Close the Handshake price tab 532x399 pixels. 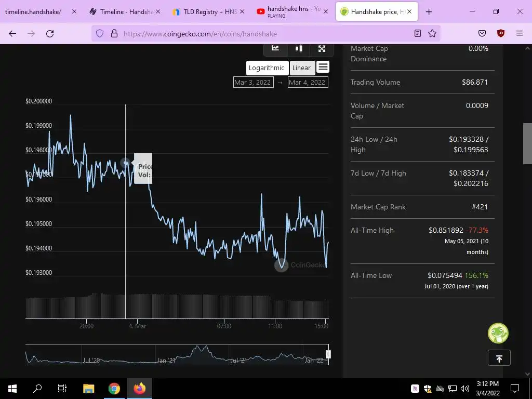tap(409, 11)
